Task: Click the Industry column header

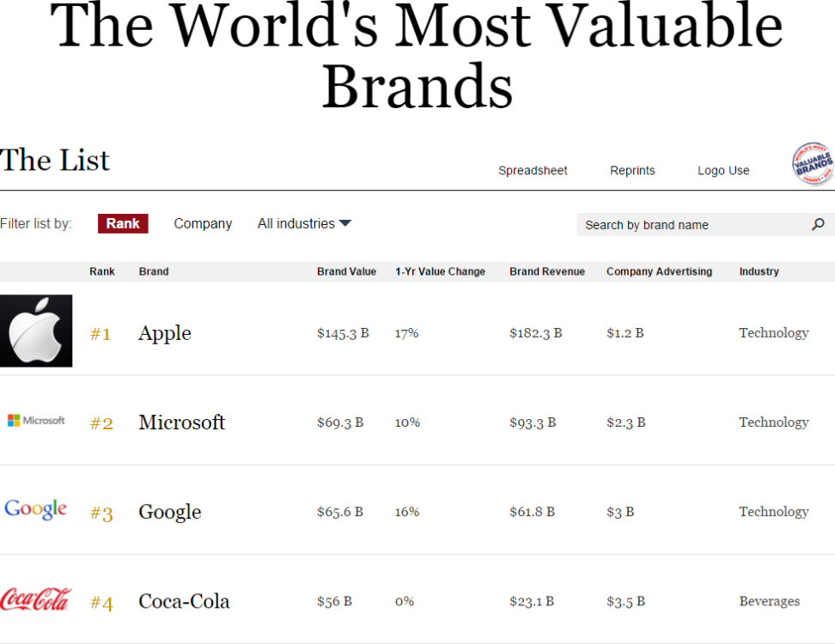Action: click(x=759, y=271)
